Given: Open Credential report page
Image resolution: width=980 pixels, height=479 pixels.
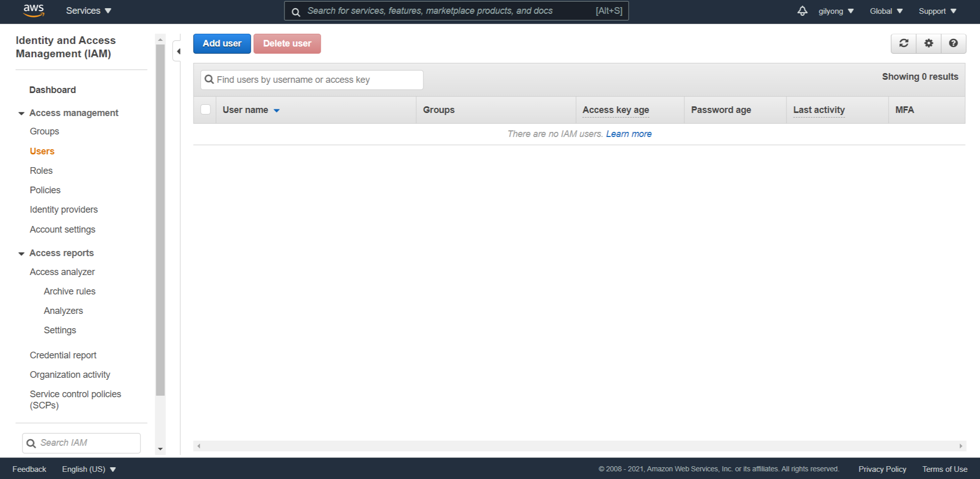Looking at the screenshot, I should [63, 355].
